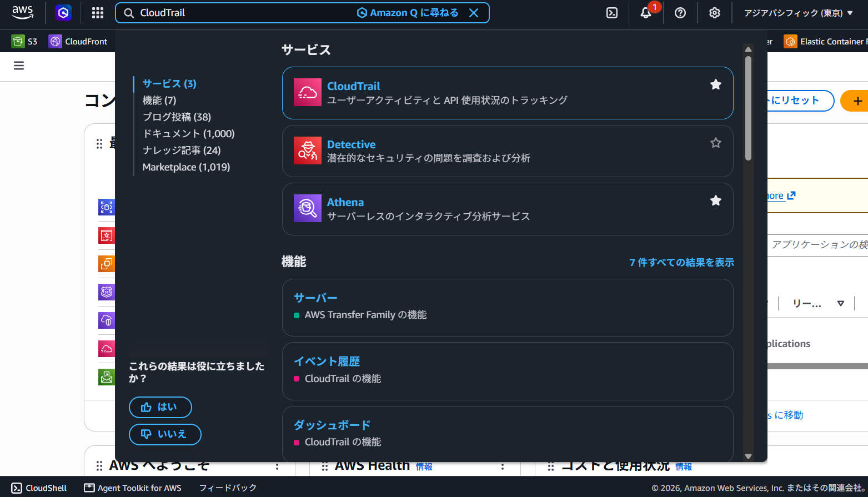This screenshot has width=868, height=497.
Task: Click the Detective service icon
Action: click(x=308, y=150)
